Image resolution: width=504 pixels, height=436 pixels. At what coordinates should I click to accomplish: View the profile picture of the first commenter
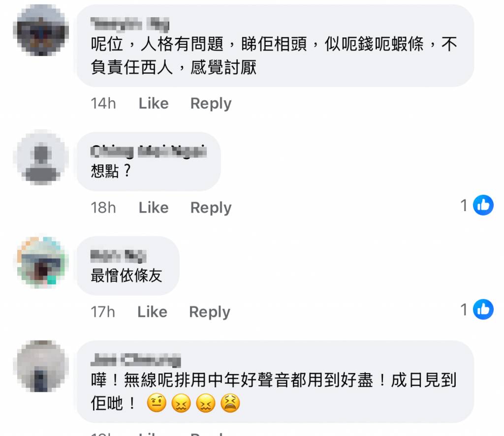41,30
